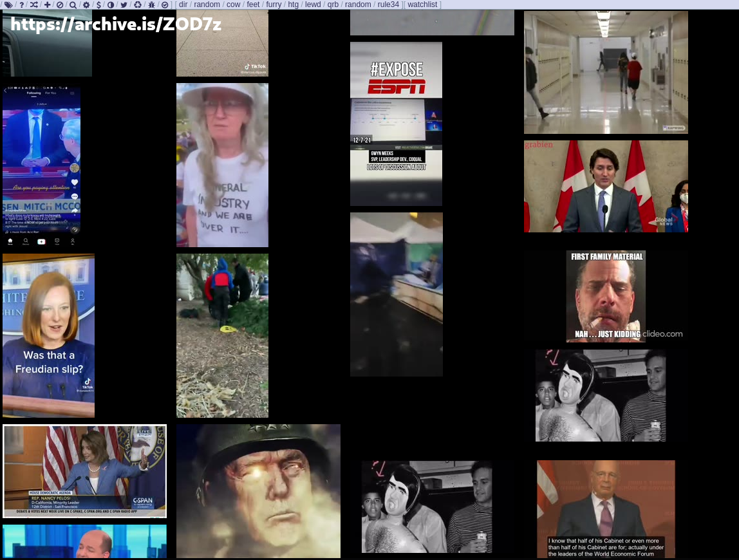This screenshot has height=560, width=739.
Task: Go to the cow board link
Action: point(233,5)
